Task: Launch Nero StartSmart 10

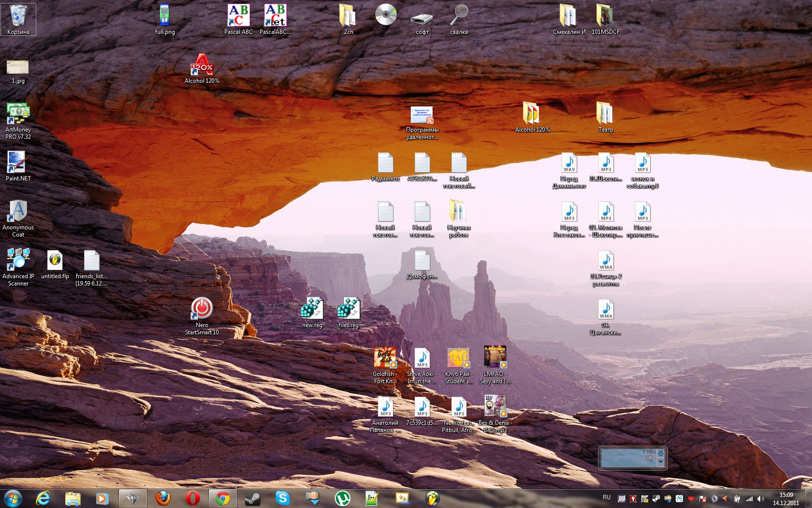Action: point(202,316)
